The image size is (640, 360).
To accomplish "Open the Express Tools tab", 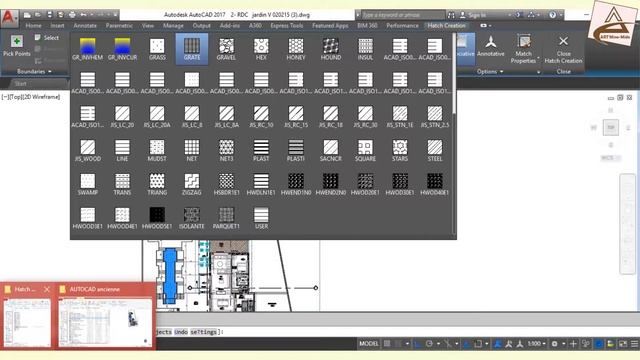I will [x=287, y=25].
